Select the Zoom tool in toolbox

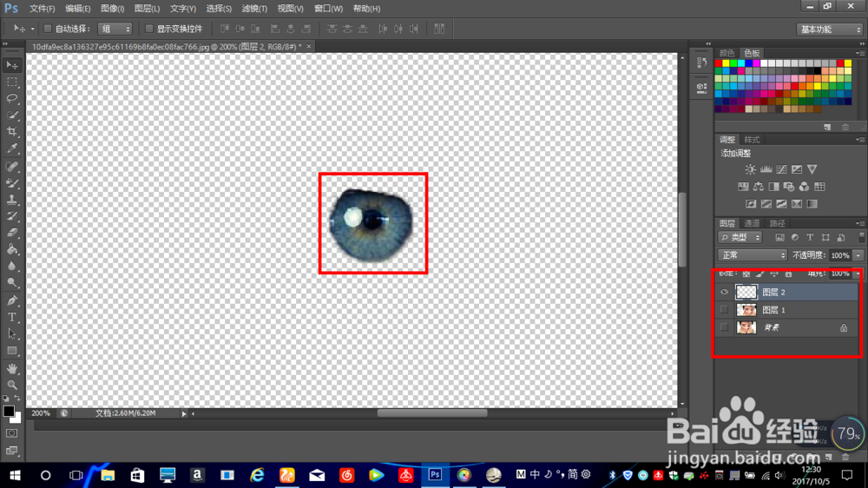coord(11,385)
